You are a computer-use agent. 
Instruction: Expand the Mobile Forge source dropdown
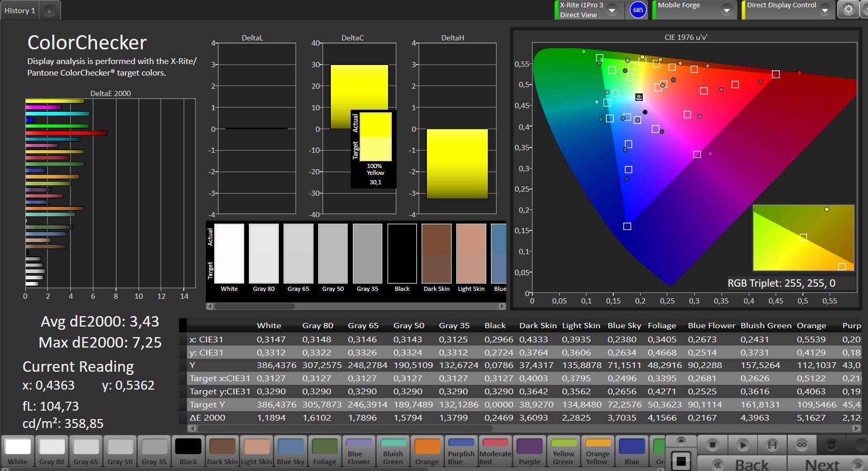(727, 10)
